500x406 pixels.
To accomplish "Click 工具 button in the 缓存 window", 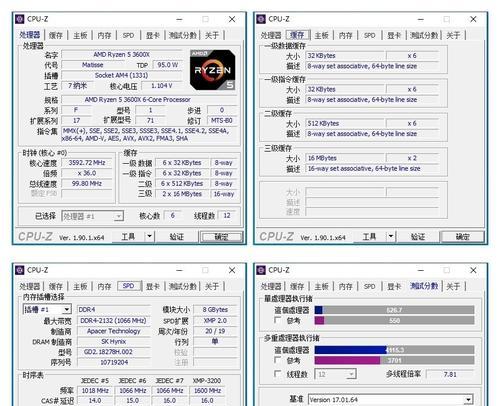I will click(369, 237).
